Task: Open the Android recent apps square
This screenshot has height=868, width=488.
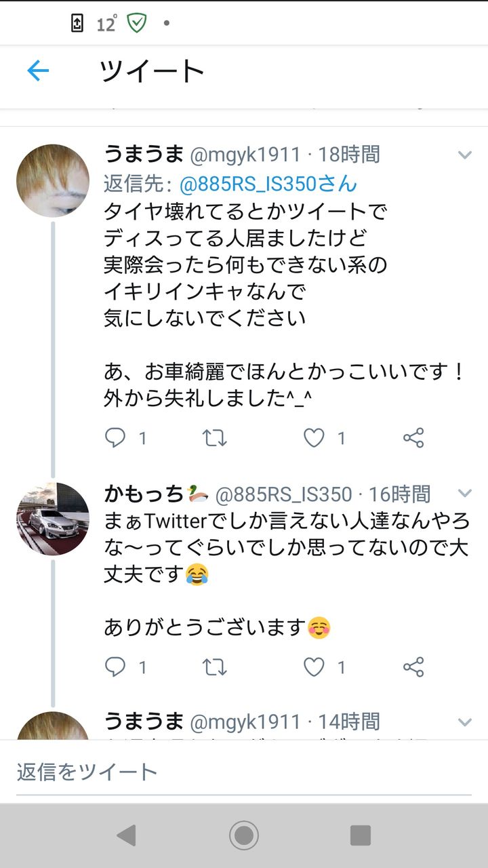Action: click(360, 835)
